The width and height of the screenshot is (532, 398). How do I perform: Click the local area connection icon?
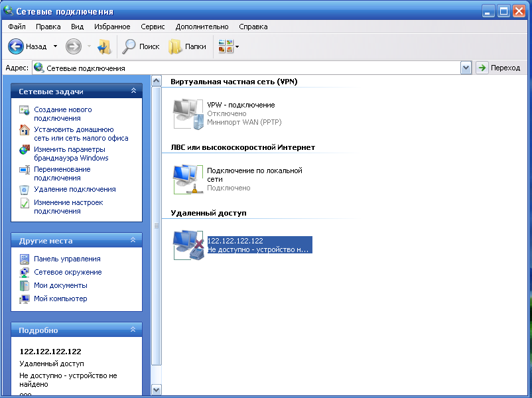(188, 180)
